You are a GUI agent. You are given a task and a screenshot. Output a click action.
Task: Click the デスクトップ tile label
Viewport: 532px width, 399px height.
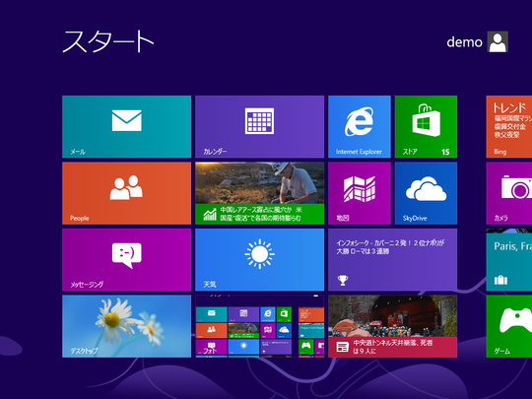pyautogui.click(x=84, y=351)
